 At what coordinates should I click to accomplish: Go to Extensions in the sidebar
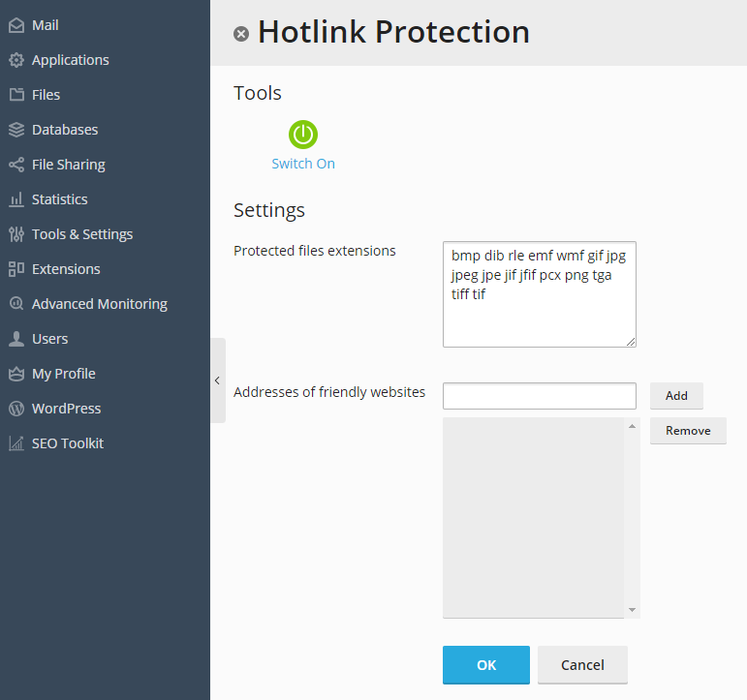coord(66,269)
